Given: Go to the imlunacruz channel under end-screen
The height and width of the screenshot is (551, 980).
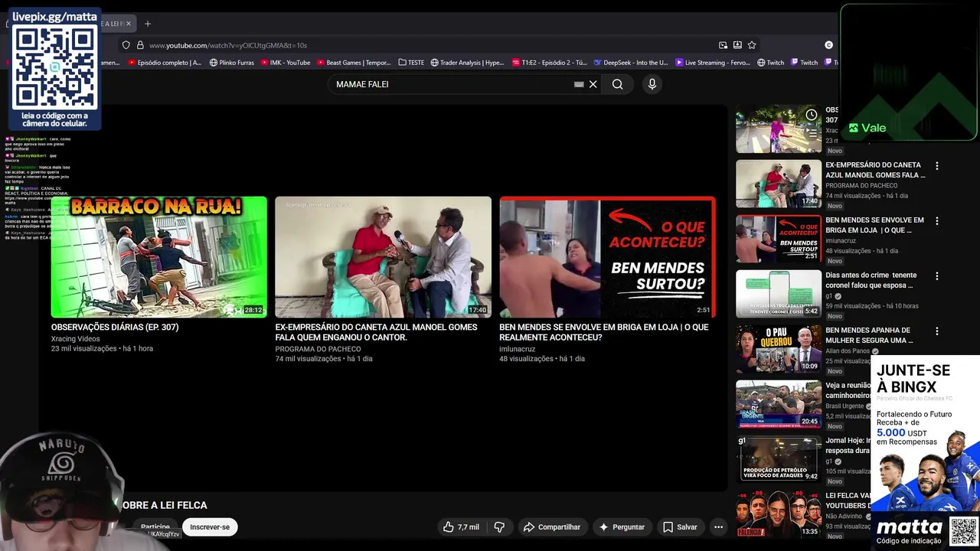Looking at the screenshot, I should (x=518, y=349).
